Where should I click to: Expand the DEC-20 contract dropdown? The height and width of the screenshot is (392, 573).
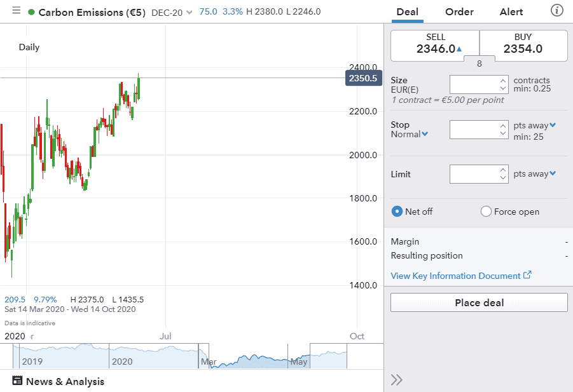pos(189,12)
